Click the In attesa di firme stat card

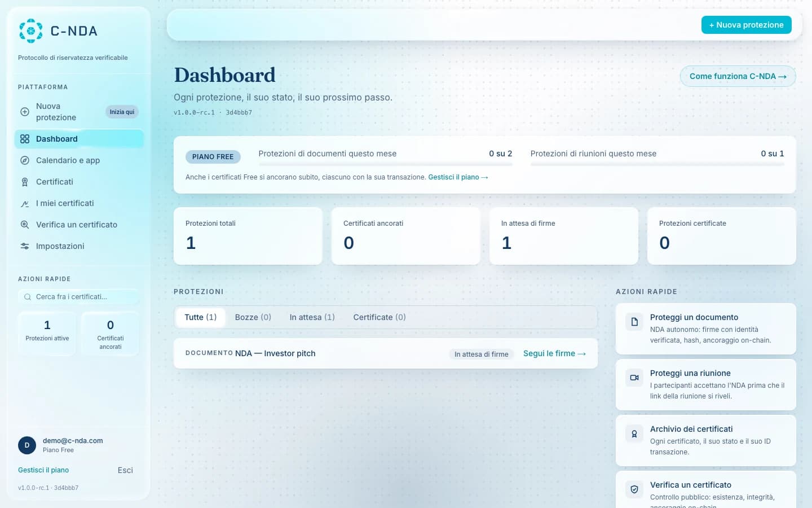point(564,236)
